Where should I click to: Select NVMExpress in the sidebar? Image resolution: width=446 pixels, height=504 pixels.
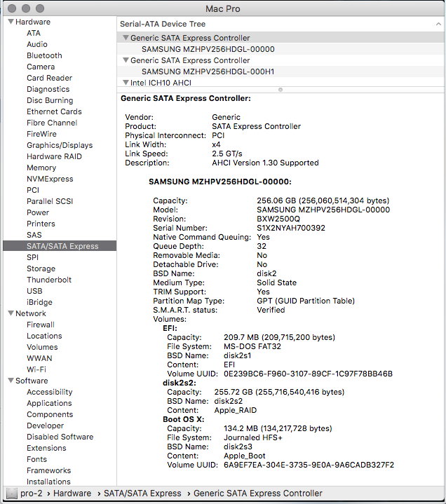coord(50,179)
